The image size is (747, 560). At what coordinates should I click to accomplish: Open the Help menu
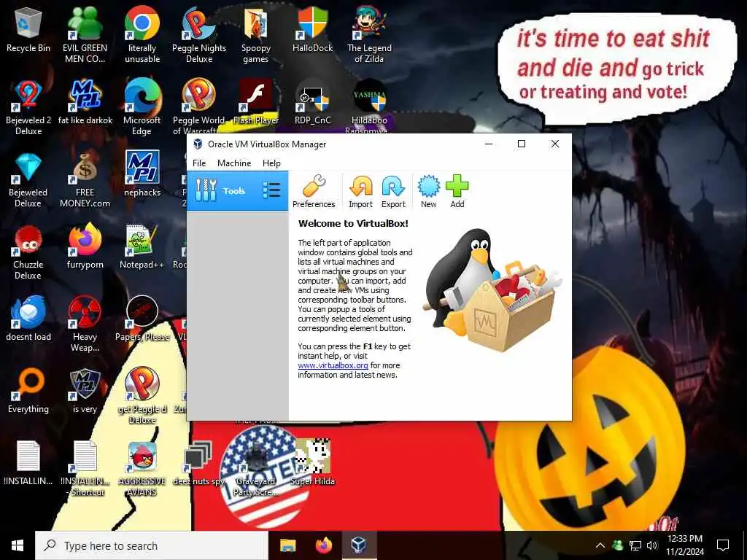[x=271, y=163]
